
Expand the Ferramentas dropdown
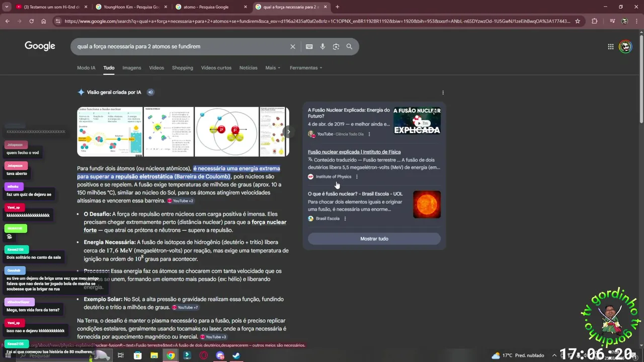tap(306, 68)
